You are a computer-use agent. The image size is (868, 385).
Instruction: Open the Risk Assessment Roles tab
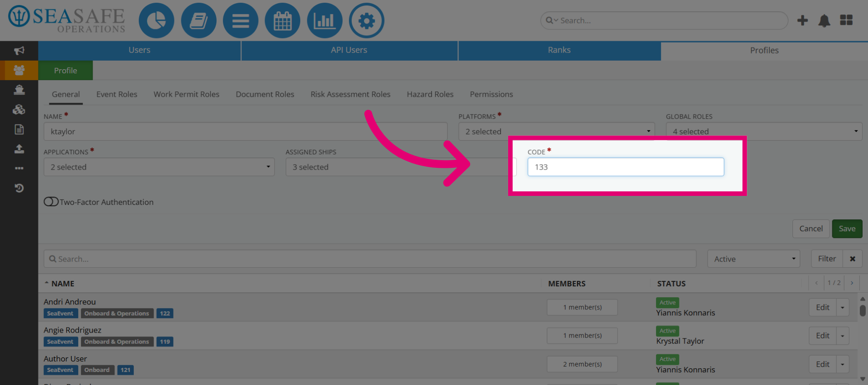pos(350,94)
